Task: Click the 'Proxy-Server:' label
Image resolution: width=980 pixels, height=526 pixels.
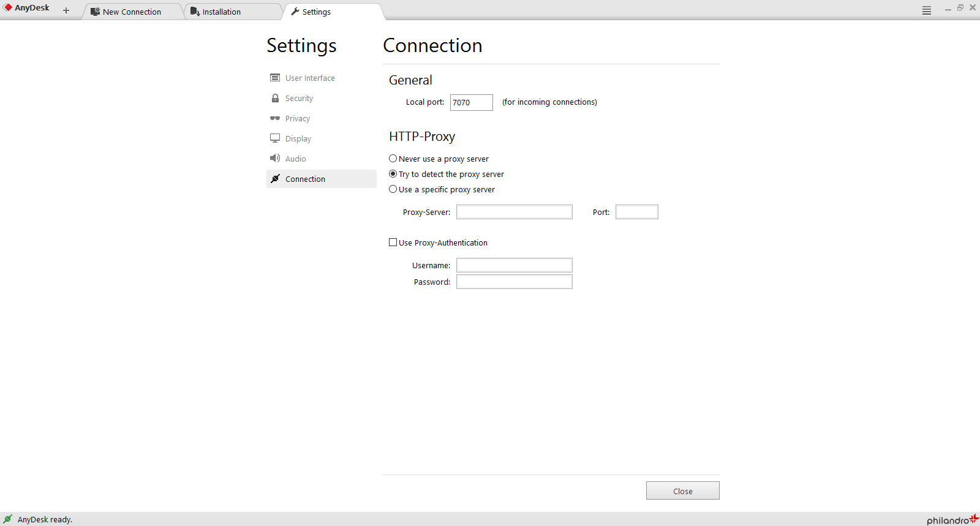Action: coord(427,212)
